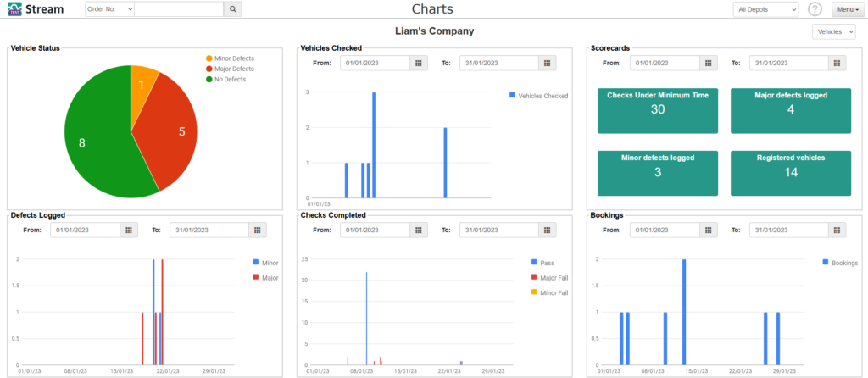
Task: Toggle Major Fail legend in Checks Completed
Action: point(549,278)
